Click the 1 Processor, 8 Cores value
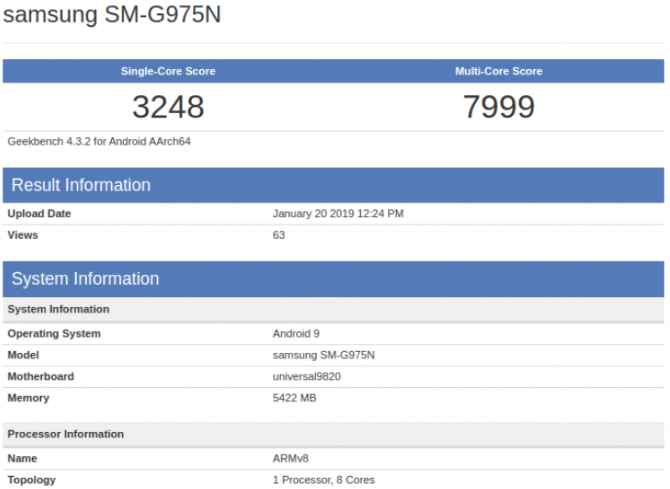Image resolution: width=670 pixels, height=489 pixels. [x=323, y=480]
